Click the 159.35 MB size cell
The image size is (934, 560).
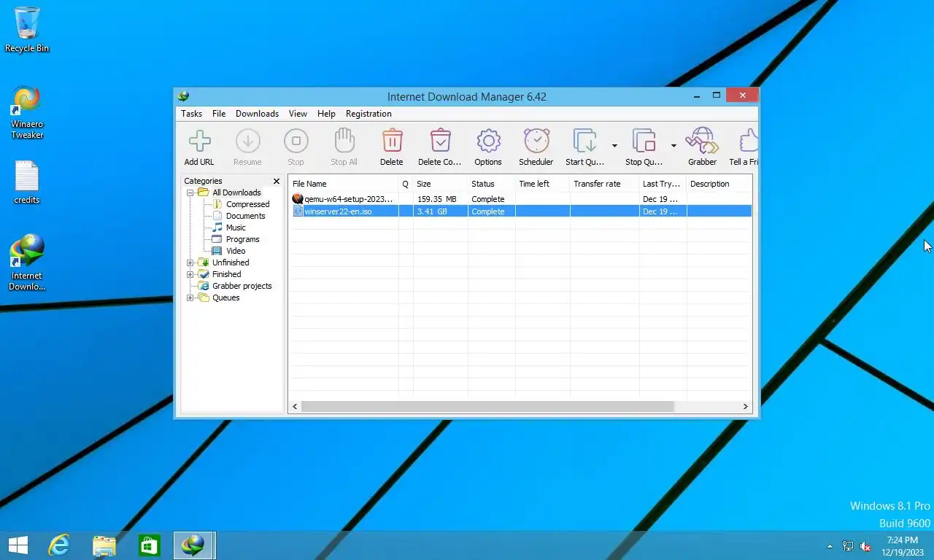(436, 199)
